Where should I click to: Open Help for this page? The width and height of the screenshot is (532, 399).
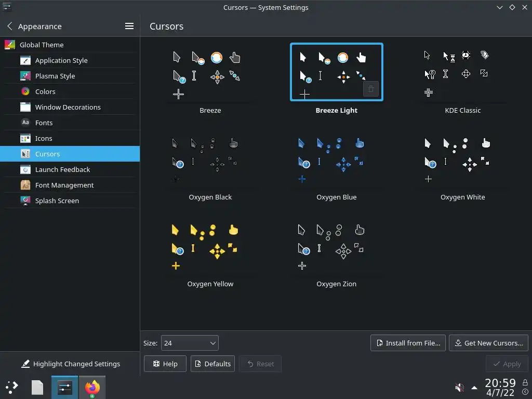(165, 364)
